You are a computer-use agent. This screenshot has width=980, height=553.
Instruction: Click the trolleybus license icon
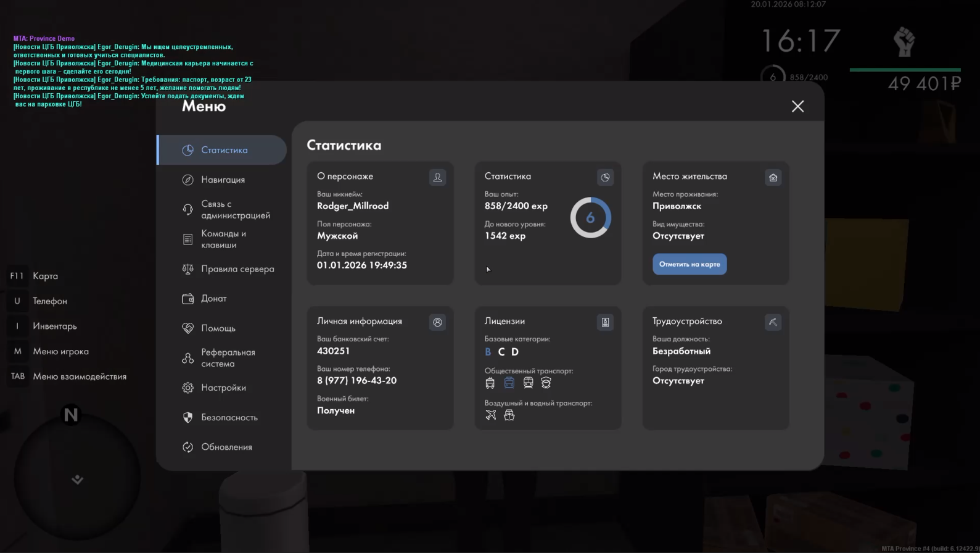(x=490, y=383)
